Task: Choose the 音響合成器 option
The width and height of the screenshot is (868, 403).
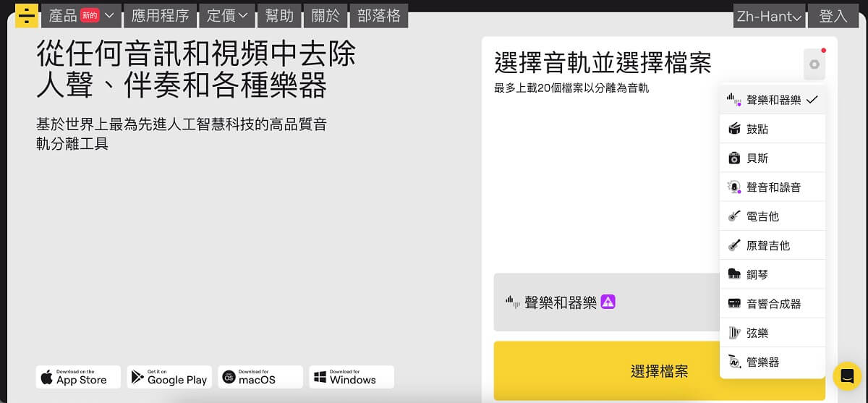Action: (773, 304)
